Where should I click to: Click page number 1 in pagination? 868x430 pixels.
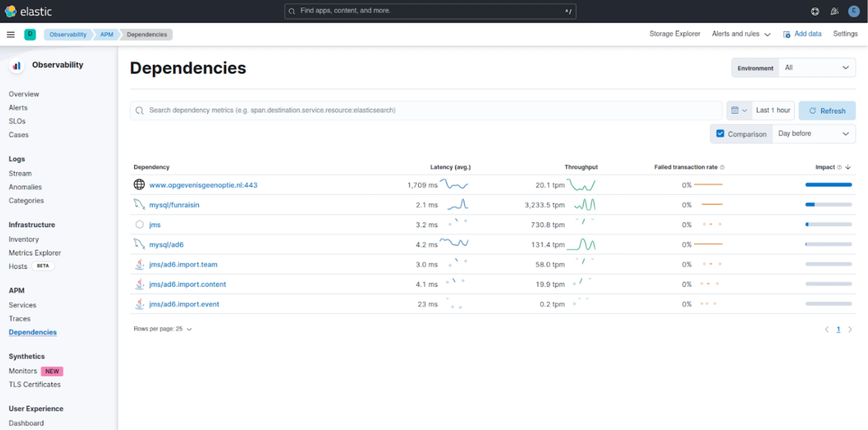(838, 329)
